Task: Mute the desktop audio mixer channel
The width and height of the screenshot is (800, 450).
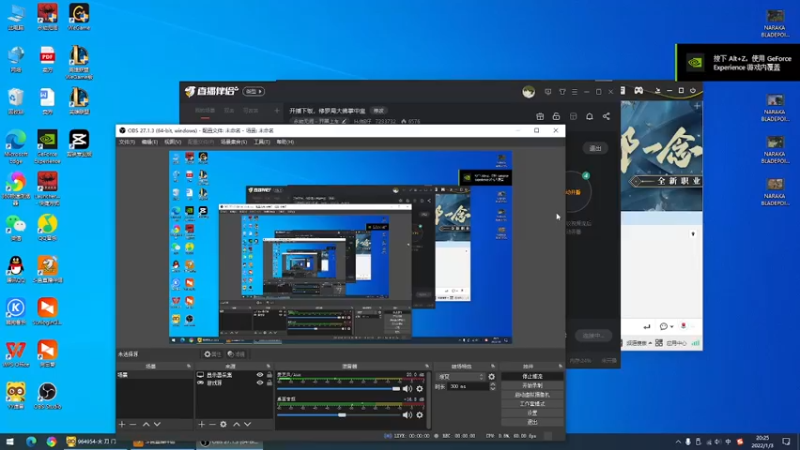Action: [407, 415]
